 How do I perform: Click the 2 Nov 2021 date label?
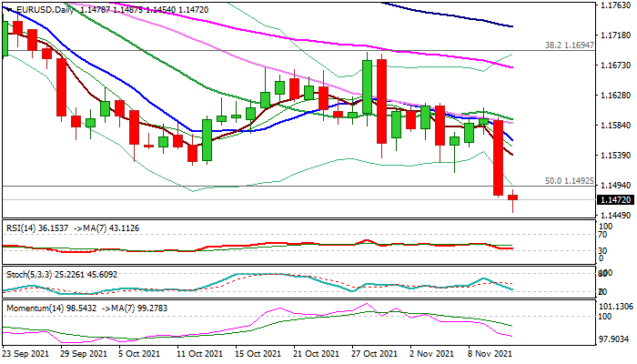click(432, 352)
